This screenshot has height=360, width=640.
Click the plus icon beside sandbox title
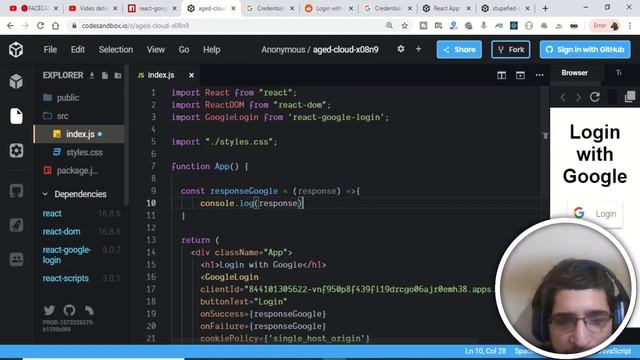[418, 49]
